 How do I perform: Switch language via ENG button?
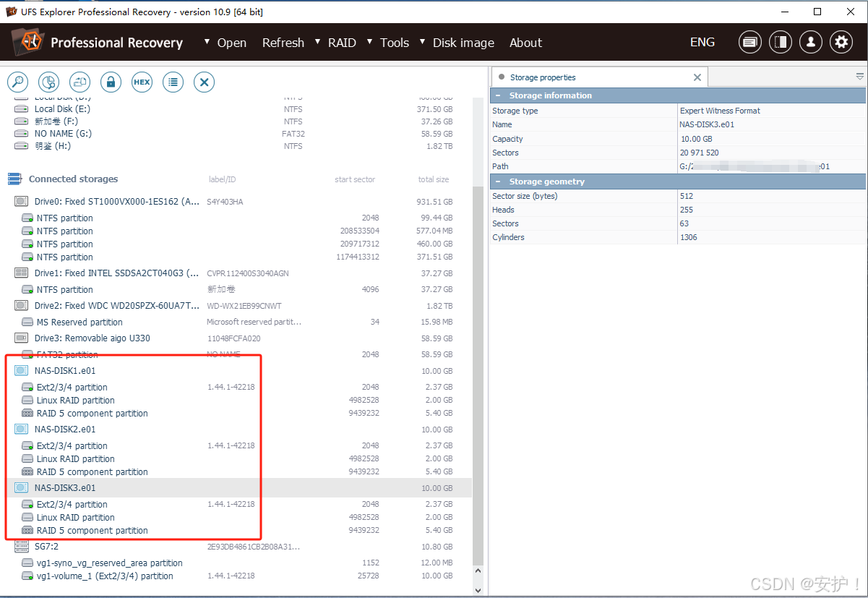click(702, 42)
